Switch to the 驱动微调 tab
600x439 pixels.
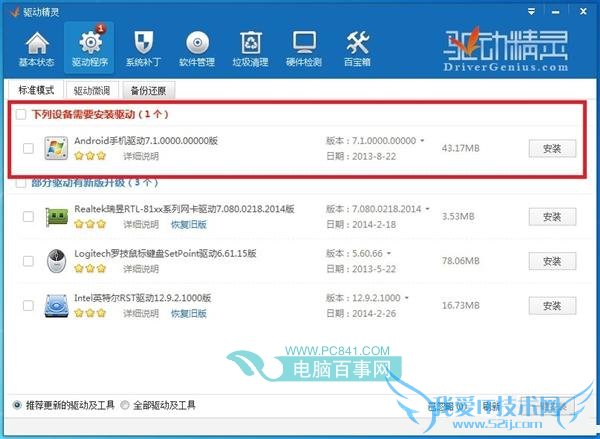92,91
